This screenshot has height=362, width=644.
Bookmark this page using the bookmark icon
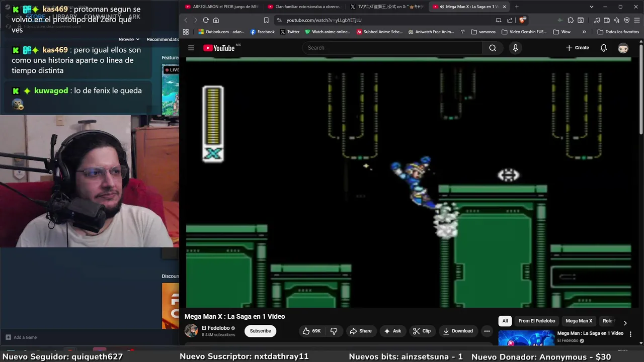[266, 20]
